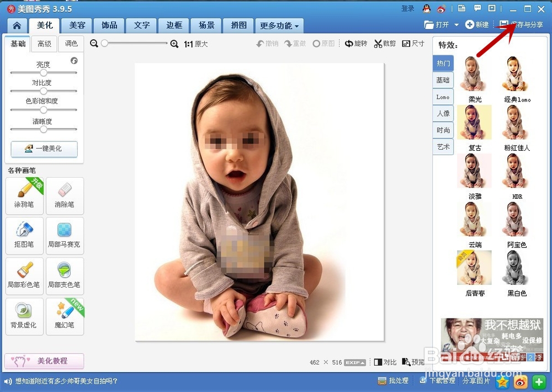Toggle the 原图 original image view
Image resolution: width=552 pixels, height=392 pixels.
pos(323,44)
